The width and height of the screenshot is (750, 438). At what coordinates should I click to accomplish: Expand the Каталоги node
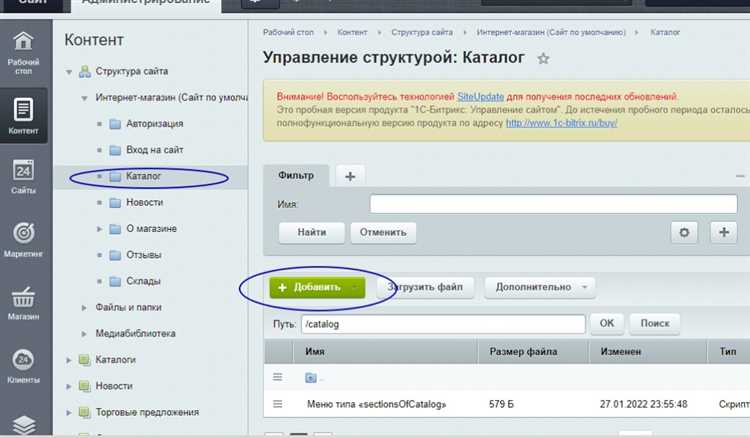[69, 360]
